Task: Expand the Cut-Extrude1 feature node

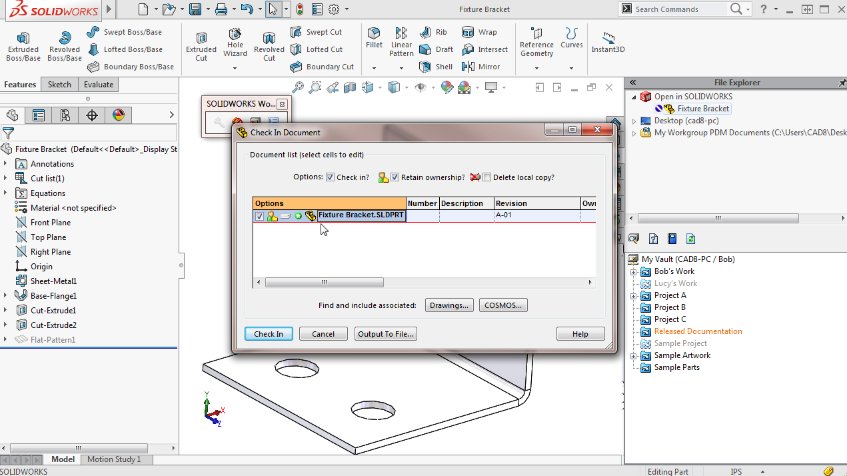Action: tap(5, 310)
